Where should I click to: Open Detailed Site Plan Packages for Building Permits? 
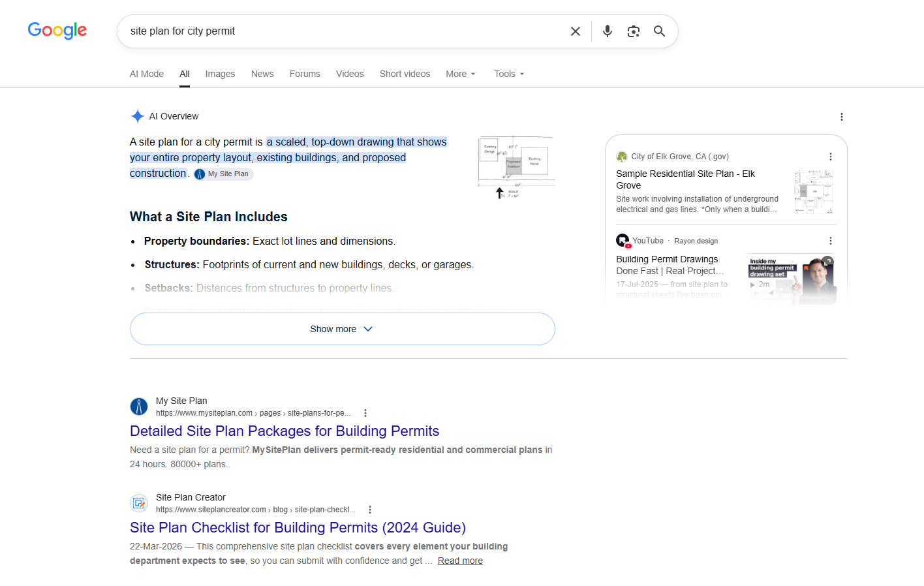coord(285,431)
